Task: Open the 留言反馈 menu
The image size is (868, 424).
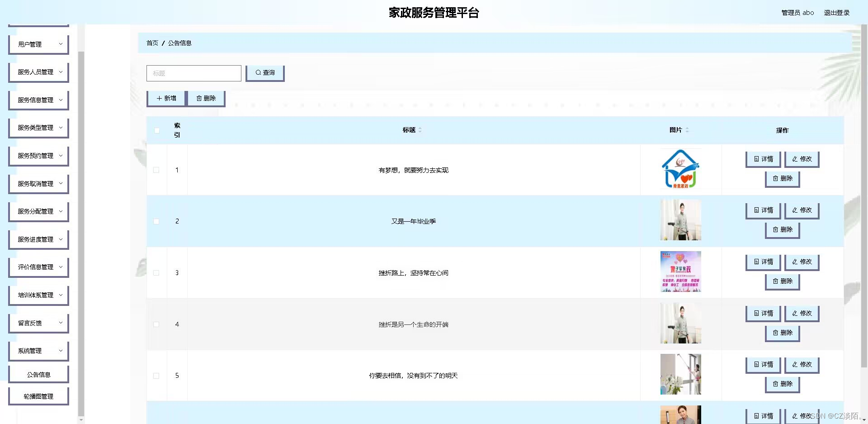Action: pos(38,323)
